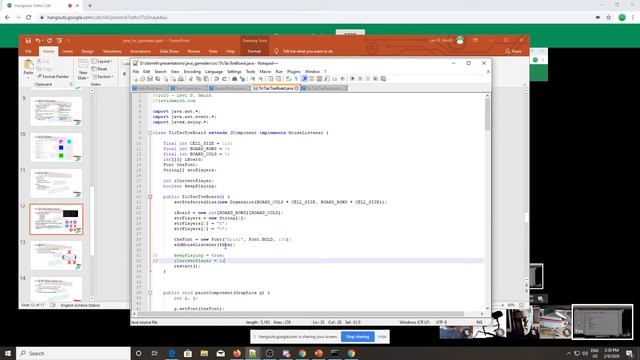Switch to PowerPoint Animations ribbon tab
Viewport: 640px width, 360px height.
point(140,51)
